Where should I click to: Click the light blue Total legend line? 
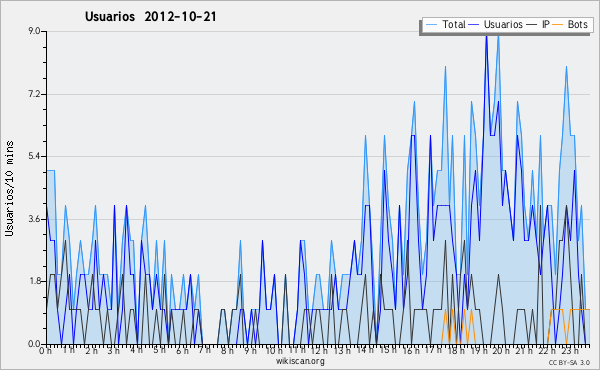[x=431, y=25]
